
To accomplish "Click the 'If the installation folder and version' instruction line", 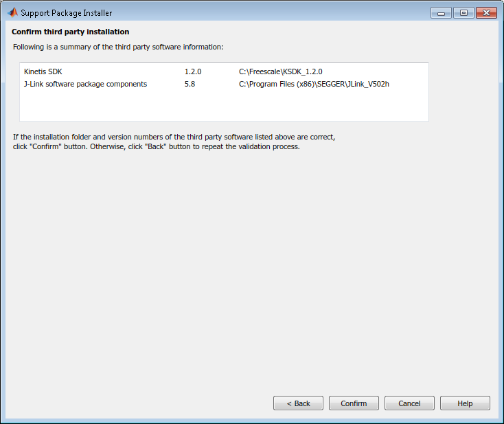I will pos(174,137).
